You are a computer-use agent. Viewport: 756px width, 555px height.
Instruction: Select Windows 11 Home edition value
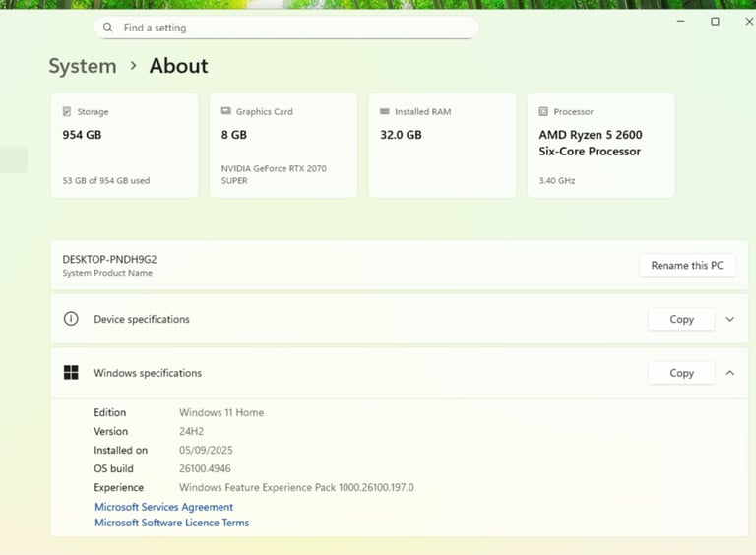coord(221,412)
